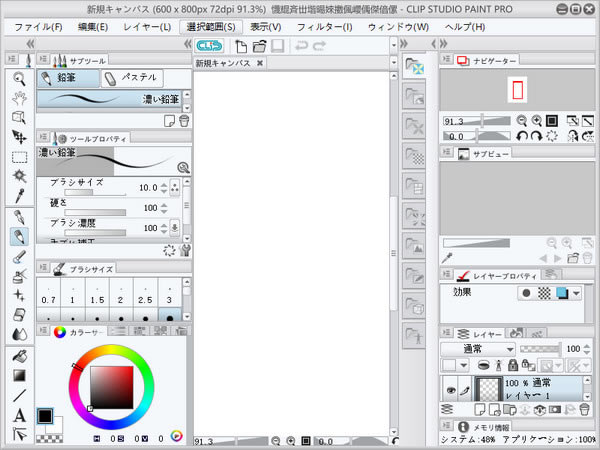Viewport: 600px width, 450px height.
Task: Toggle lock transparent pixels icon
Action: coord(529,365)
